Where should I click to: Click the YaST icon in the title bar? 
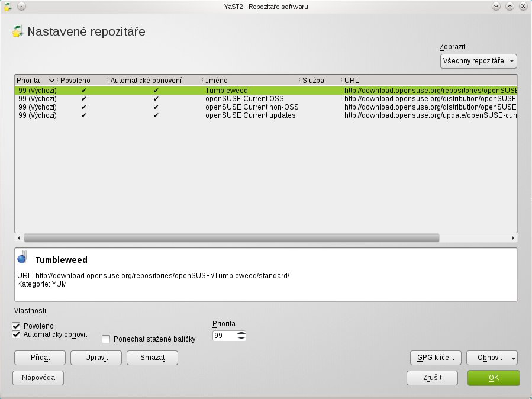8,6
